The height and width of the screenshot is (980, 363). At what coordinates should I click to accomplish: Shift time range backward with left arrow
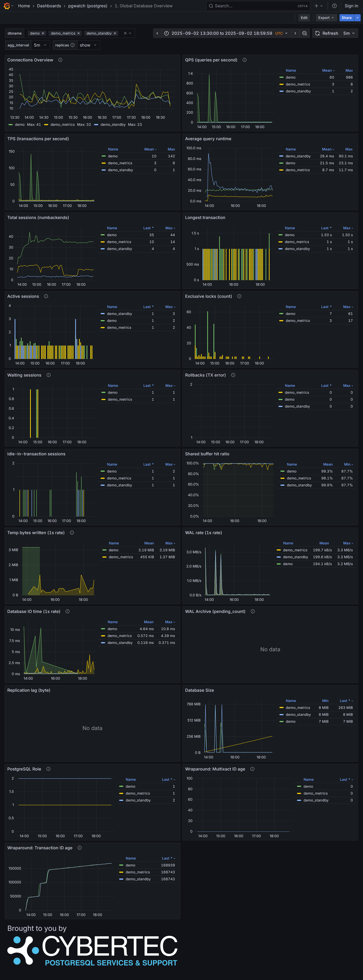157,34
